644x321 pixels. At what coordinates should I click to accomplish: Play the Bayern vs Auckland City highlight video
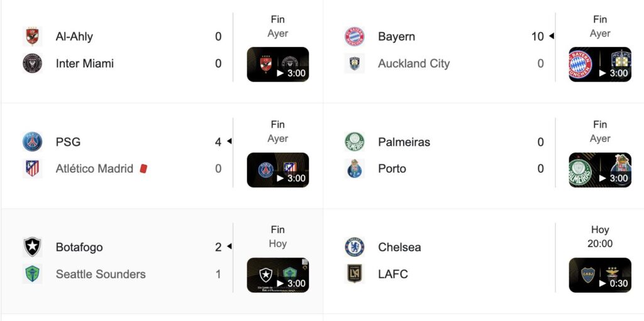(600, 65)
